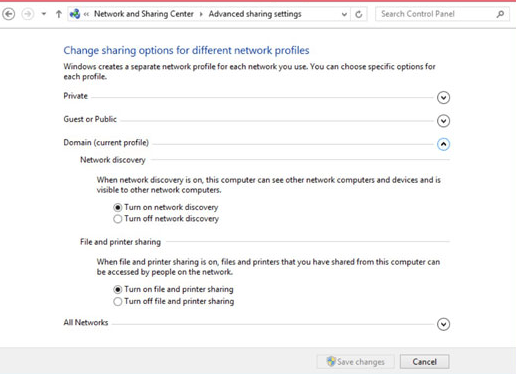Collapse the Domain (current profile) section
Viewport: 516px width, 374px height.
(x=443, y=144)
